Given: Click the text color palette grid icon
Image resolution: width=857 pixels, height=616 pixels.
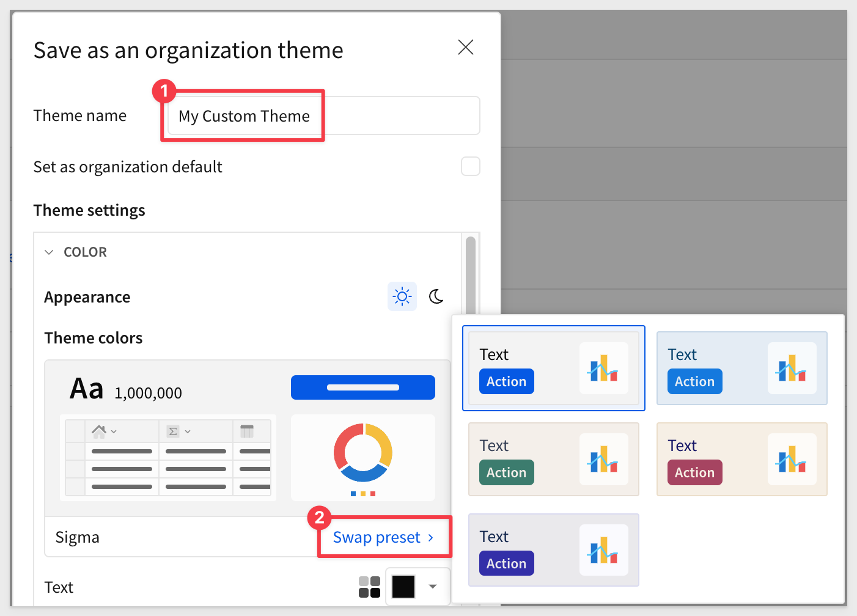Looking at the screenshot, I should click(x=369, y=587).
